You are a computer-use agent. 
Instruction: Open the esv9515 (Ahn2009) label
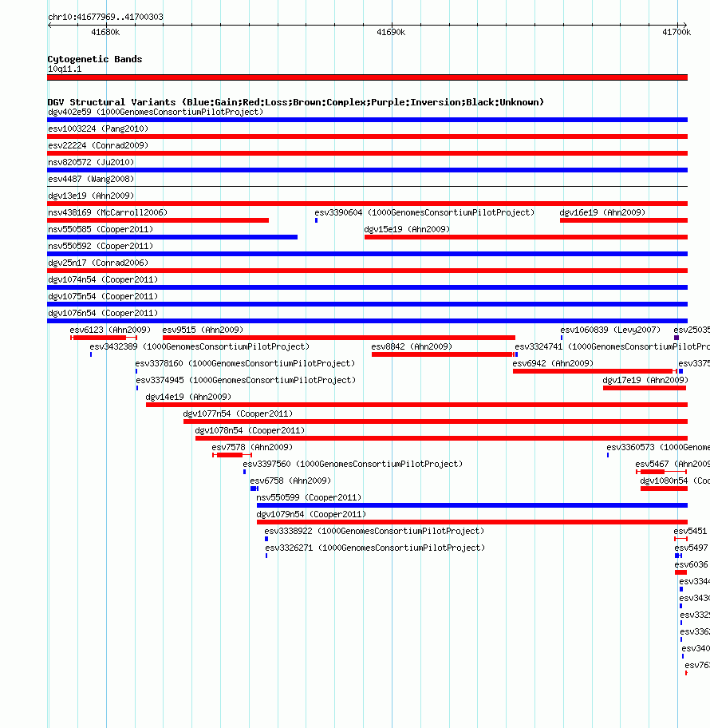click(x=203, y=330)
